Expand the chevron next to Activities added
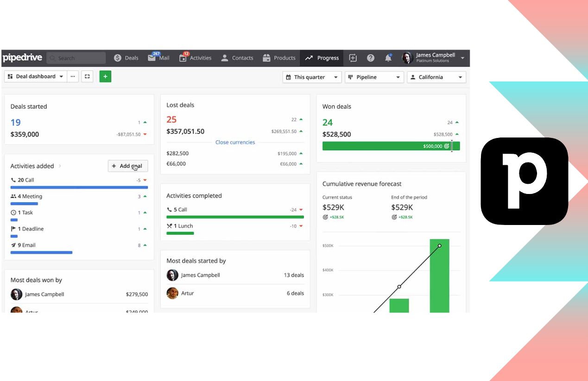This screenshot has height=381, width=588. [x=60, y=166]
